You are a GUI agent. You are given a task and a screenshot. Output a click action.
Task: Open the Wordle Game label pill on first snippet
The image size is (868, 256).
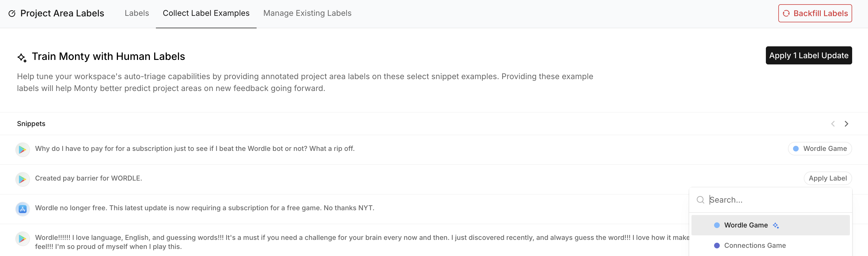(x=820, y=149)
